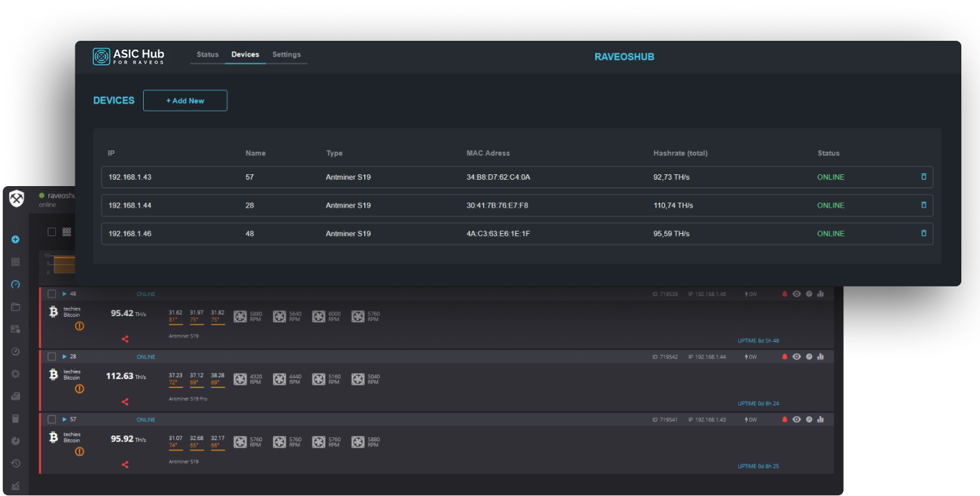The height and width of the screenshot is (496, 980).
Task: Click the red share icon under worker 48
Action: click(125, 339)
